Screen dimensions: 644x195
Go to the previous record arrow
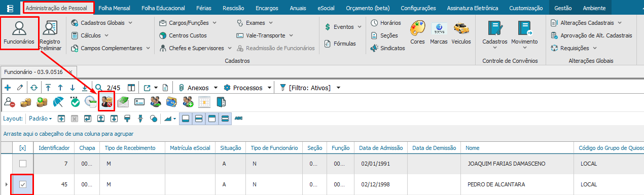60,88
